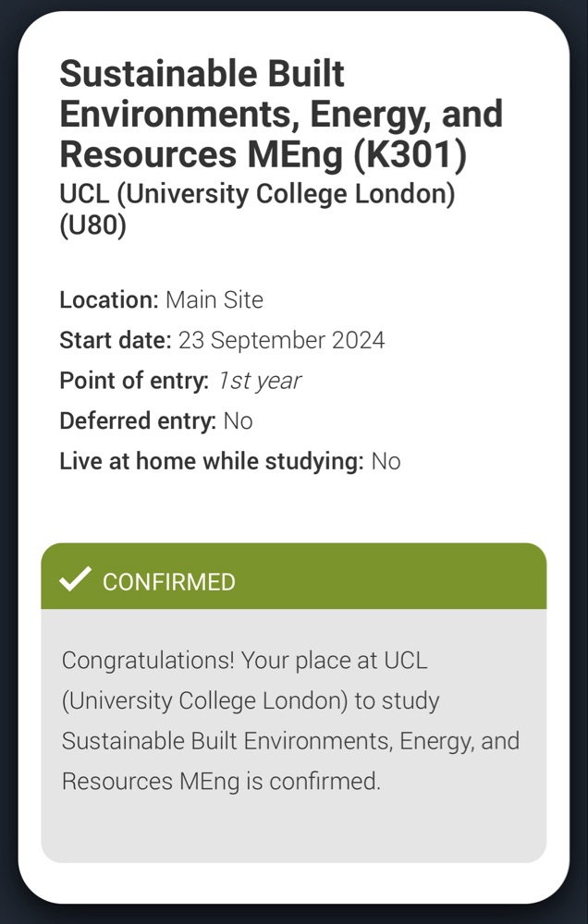Select the Location: Main Site row
The height and width of the screenshot is (924, 588).
pyautogui.click(x=161, y=300)
